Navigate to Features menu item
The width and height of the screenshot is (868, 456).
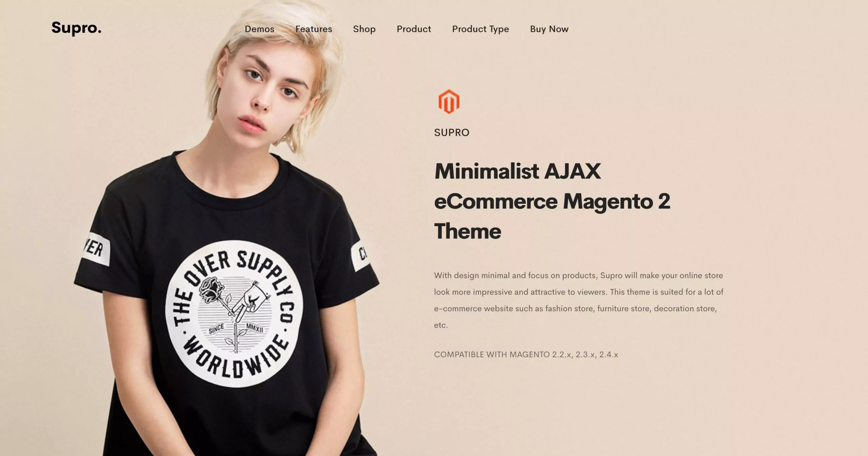313,29
